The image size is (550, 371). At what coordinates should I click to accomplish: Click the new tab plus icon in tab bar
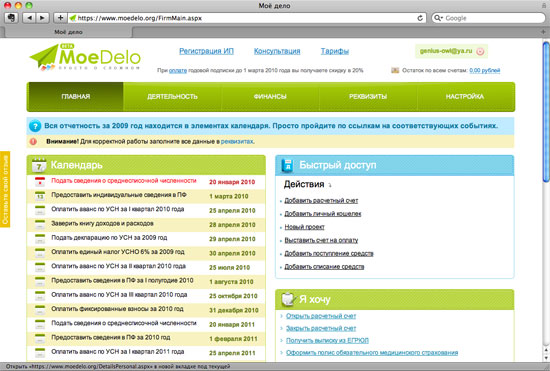[x=543, y=32]
